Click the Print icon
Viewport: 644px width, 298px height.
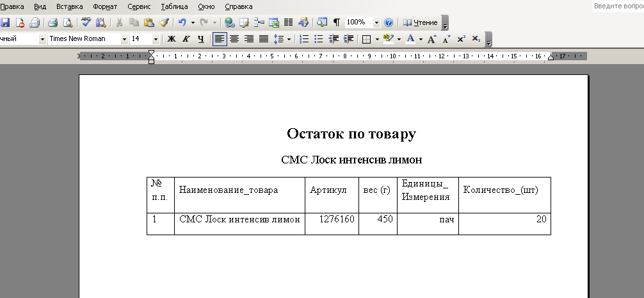(52, 22)
